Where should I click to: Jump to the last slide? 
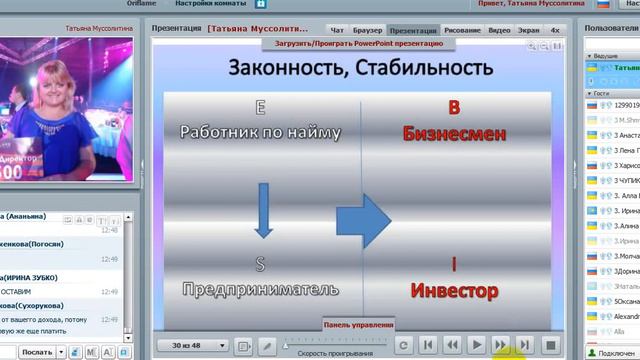[525, 345]
